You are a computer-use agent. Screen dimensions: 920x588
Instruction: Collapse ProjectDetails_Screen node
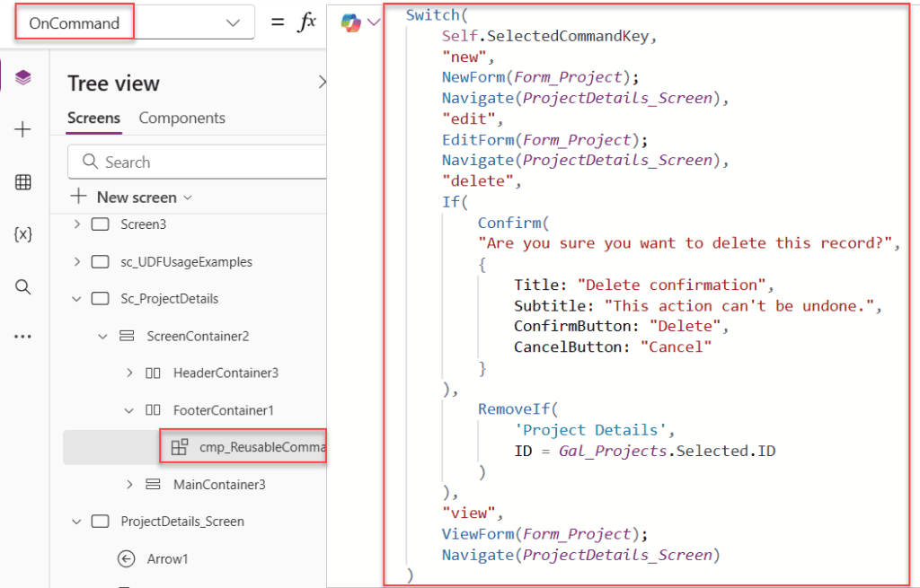(77, 522)
